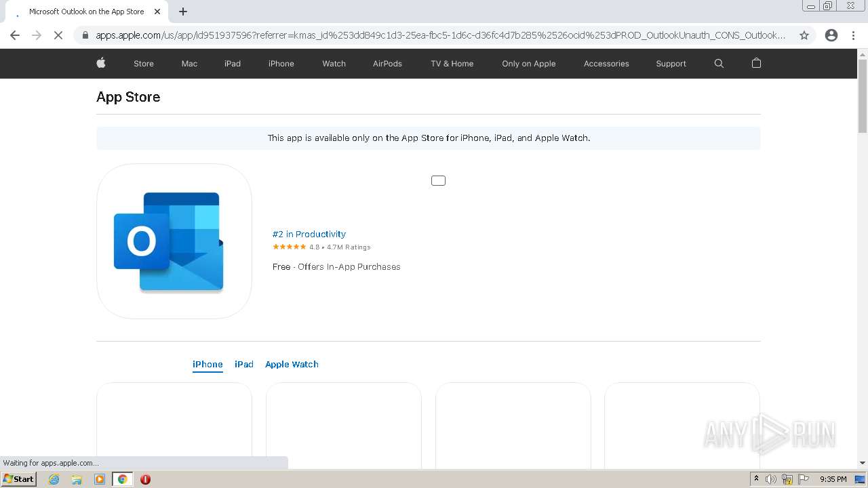
Task: Open the TV & Home menu item
Action: point(452,64)
